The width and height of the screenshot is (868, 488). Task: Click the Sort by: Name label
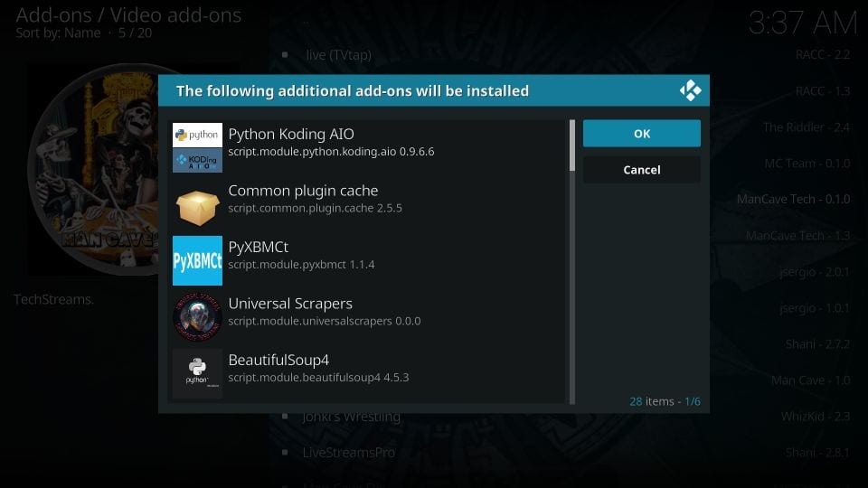point(58,33)
